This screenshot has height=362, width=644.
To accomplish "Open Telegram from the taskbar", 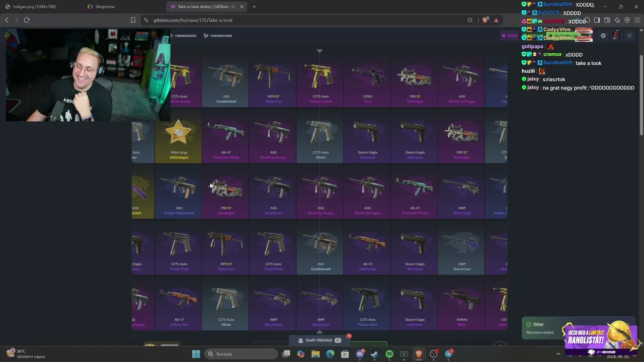I will click(449, 354).
